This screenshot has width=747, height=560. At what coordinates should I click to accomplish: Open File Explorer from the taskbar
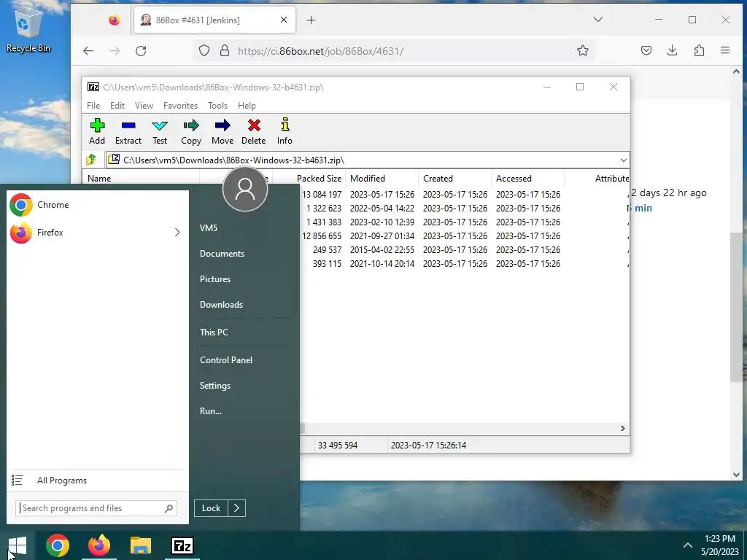[x=141, y=545]
